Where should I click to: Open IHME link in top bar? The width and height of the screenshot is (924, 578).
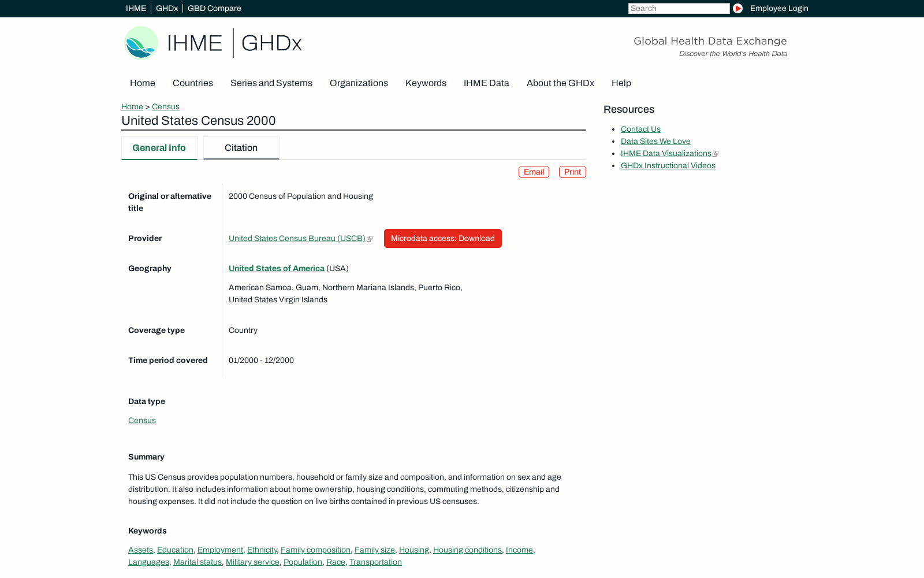point(136,8)
